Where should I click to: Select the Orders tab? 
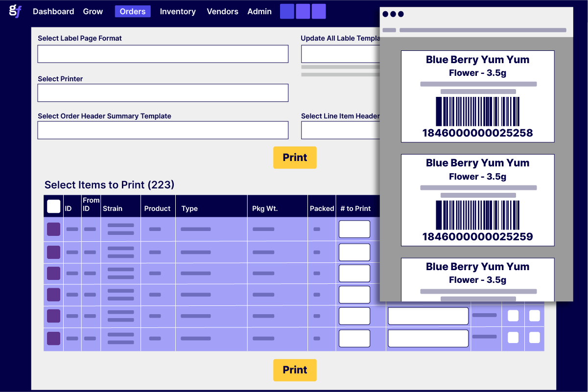coord(133,11)
